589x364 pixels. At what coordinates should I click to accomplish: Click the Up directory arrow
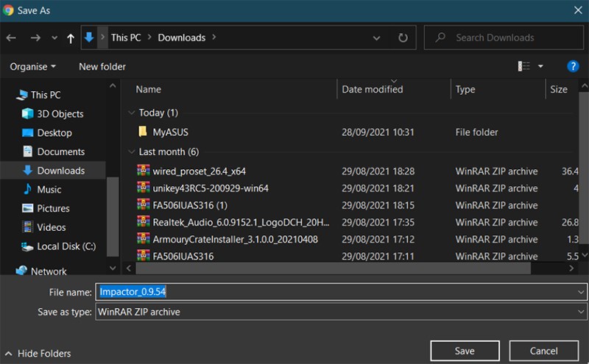coord(71,37)
